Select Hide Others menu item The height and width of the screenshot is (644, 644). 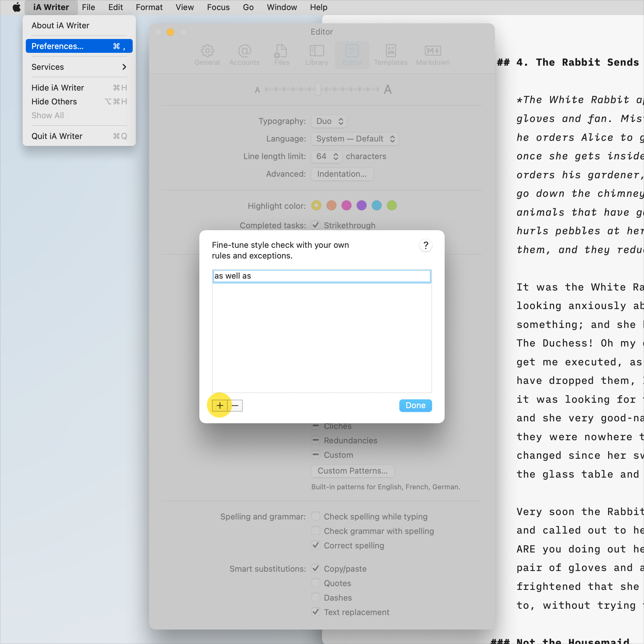click(x=79, y=102)
